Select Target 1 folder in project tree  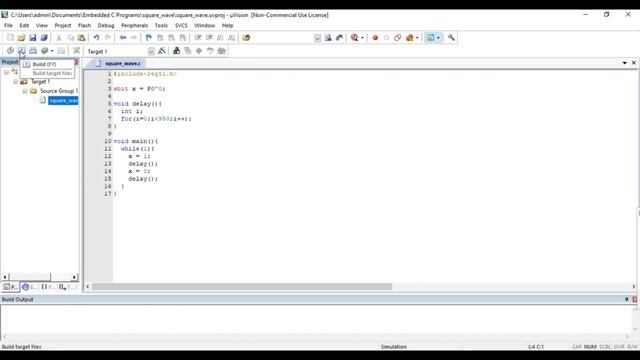(40, 82)
